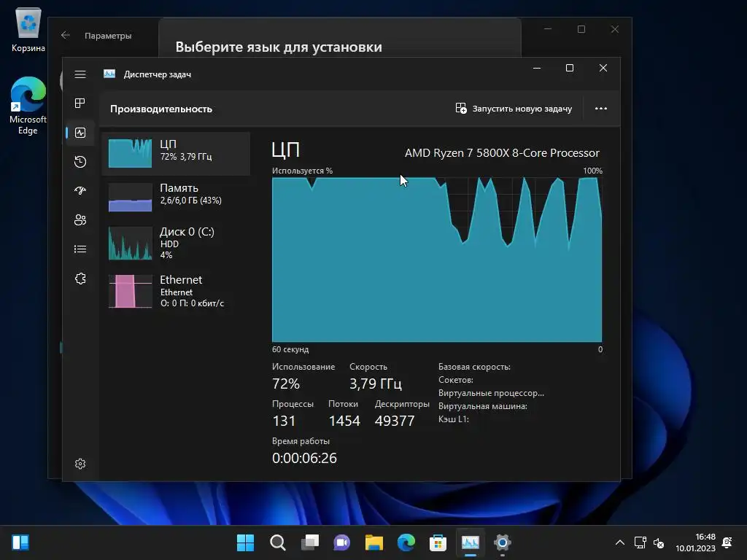Image resolution: width=747 pixels, height=560 pixels.
Task: Click 'Запустить новую задачу' button
Action: pos(514,109)
